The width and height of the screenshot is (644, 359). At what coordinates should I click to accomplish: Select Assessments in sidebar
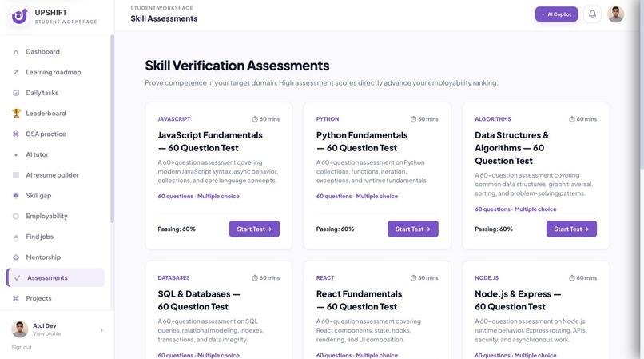pyautogui.click(x=55, y=278)
